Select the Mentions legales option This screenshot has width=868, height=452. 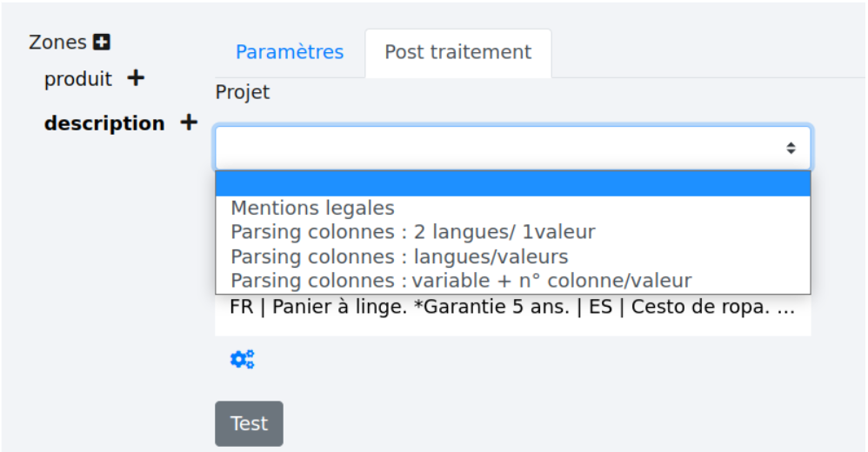point(312,209)
